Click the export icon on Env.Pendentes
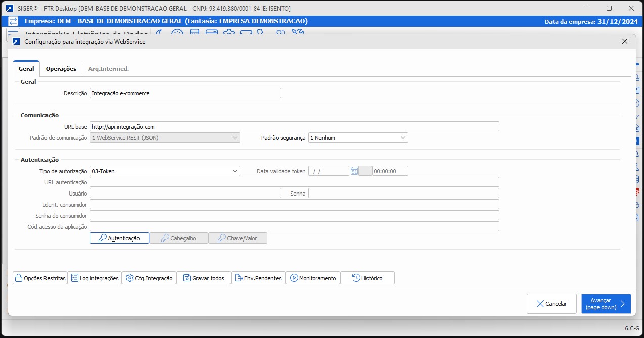 point(239,278)
